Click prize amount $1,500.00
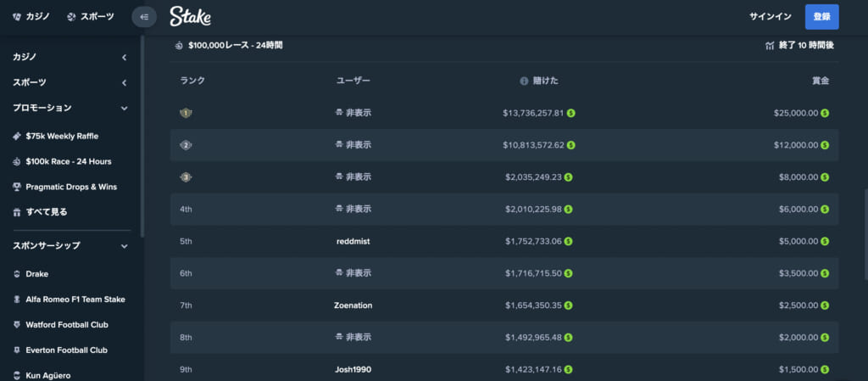Viewport: 868px width, 381px height. tap(798, 370)
